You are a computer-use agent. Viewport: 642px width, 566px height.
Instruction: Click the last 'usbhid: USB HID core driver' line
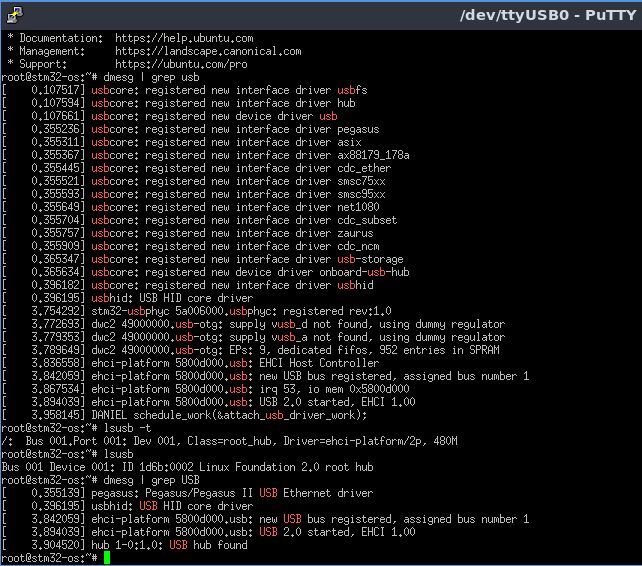pos(127,507)
